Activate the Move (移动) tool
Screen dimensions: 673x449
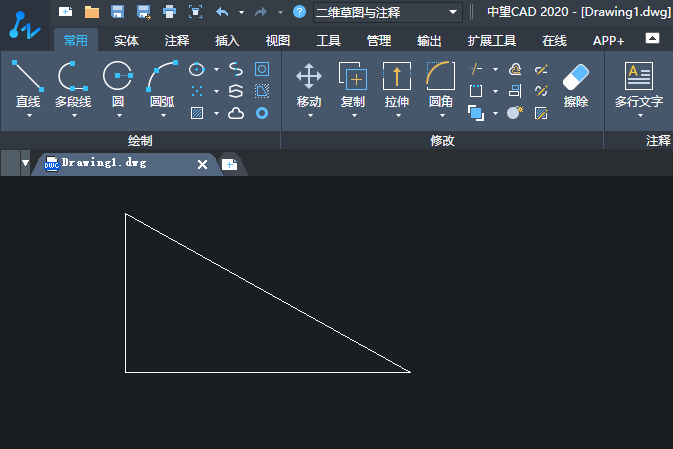tap(309, 84)
